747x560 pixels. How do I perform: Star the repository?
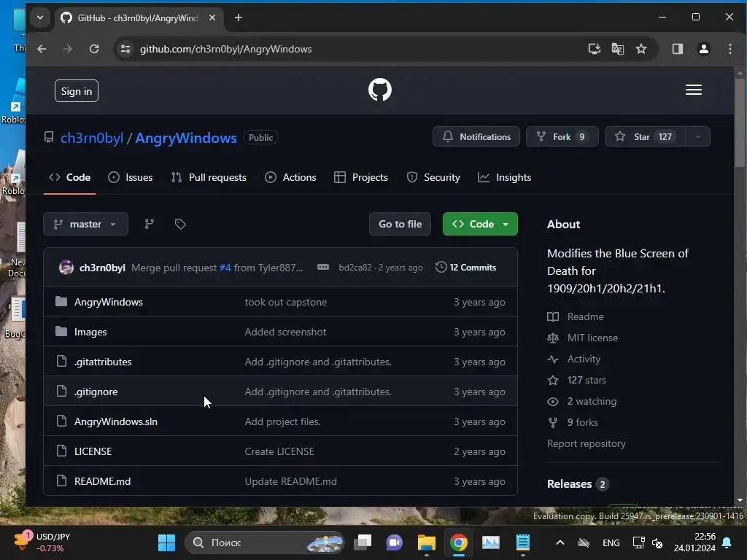tap(645, 136)
